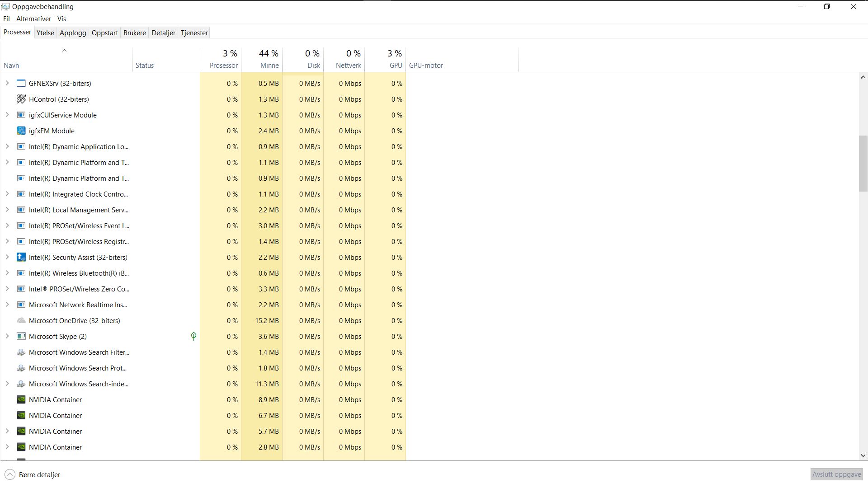Sort by the Status column header

pyautogui.click(x=166, y=60)
